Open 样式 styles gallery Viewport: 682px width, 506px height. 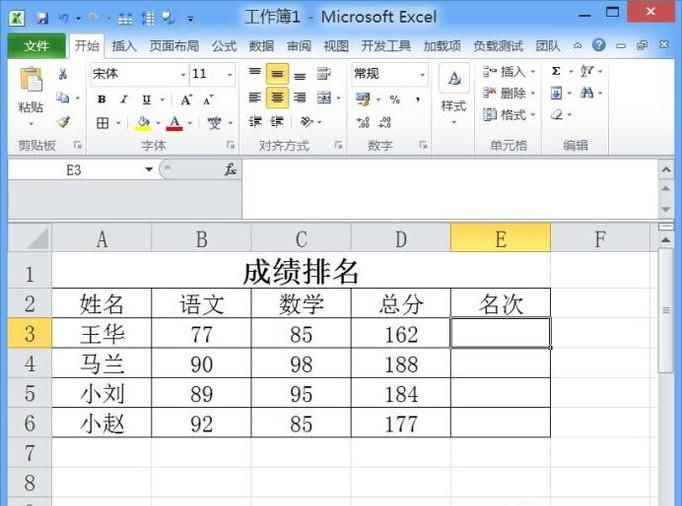point(454,94)
